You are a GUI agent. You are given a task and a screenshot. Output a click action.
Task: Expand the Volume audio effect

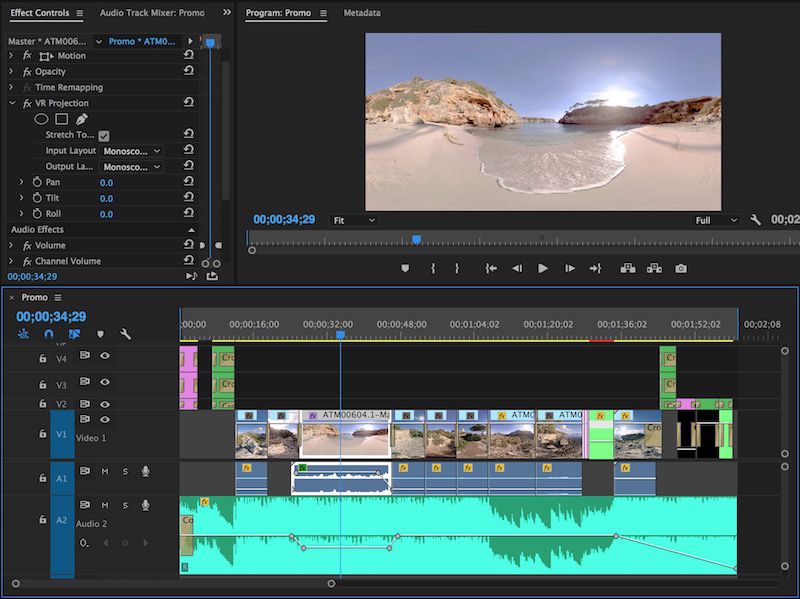coord(11,245)
